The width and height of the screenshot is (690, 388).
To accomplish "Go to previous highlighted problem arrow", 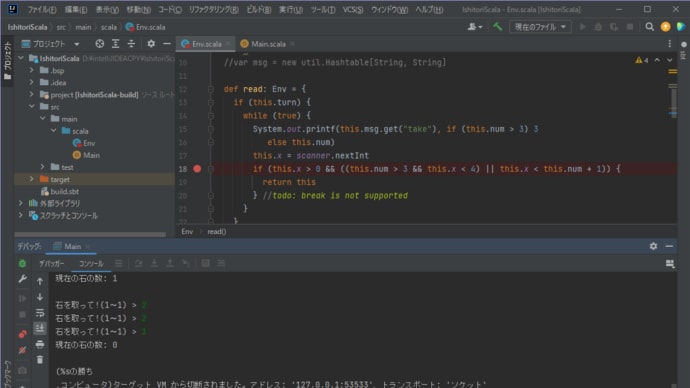I will [657, 60].
